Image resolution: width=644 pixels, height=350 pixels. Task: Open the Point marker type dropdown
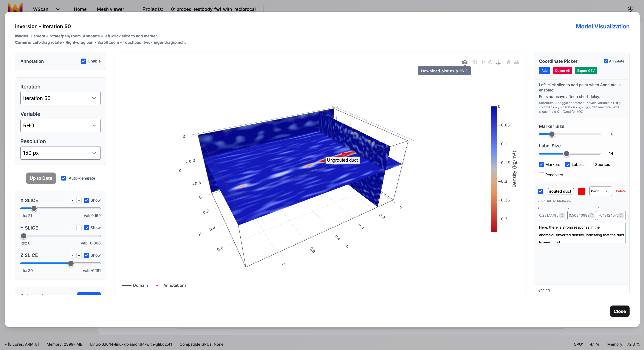pyautogui.click(x=600, y=191)
